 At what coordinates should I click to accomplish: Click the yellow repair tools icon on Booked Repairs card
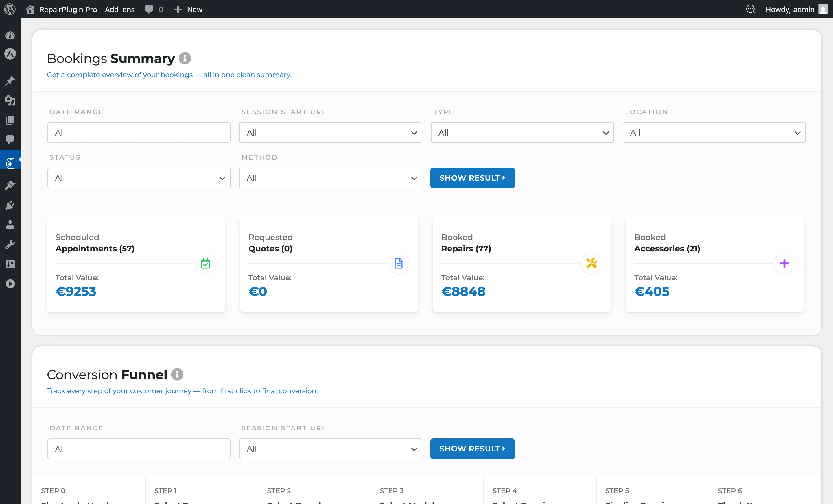[x=591, y=264]
